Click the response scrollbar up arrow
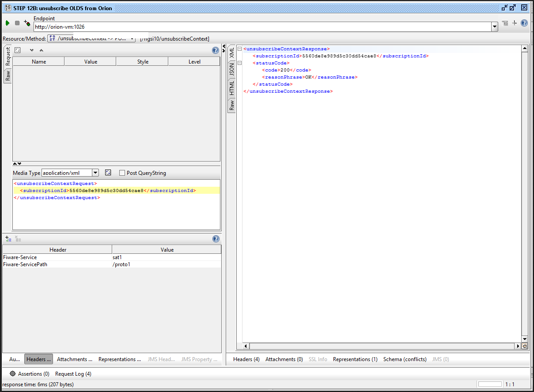This screenshot has height=392, width=534. (525, 49)
